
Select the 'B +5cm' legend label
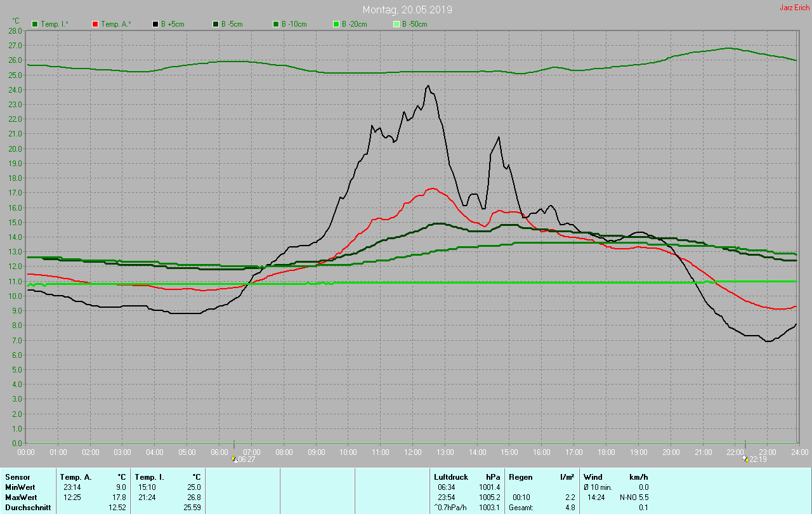(x=173, y=24)
